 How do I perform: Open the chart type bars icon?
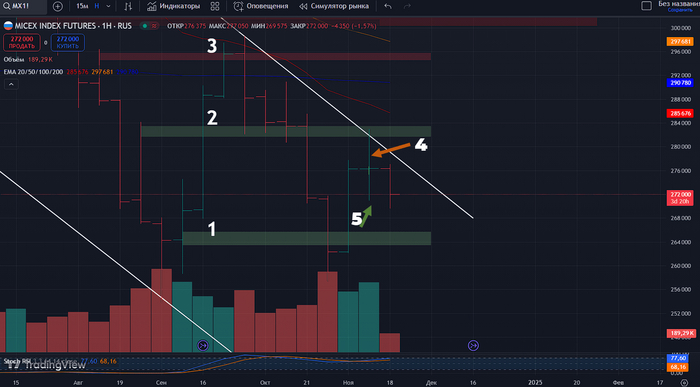[128, 6]
